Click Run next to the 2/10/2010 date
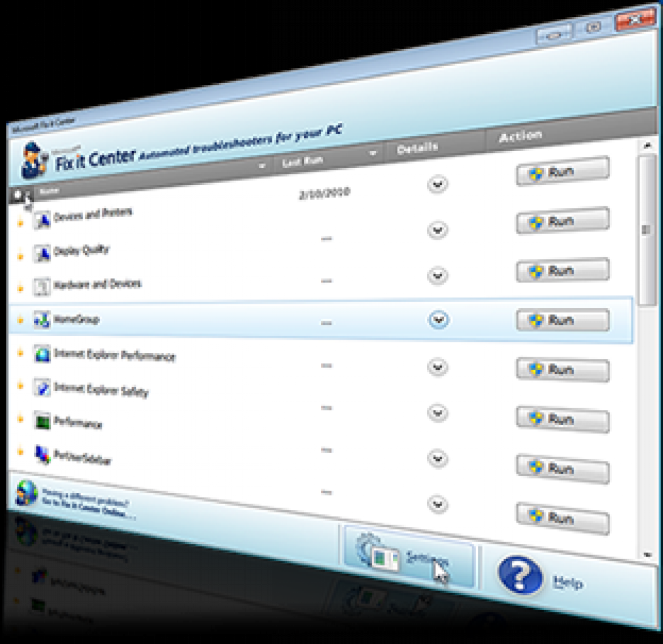The image size is (663, 644). click(562, 171)
